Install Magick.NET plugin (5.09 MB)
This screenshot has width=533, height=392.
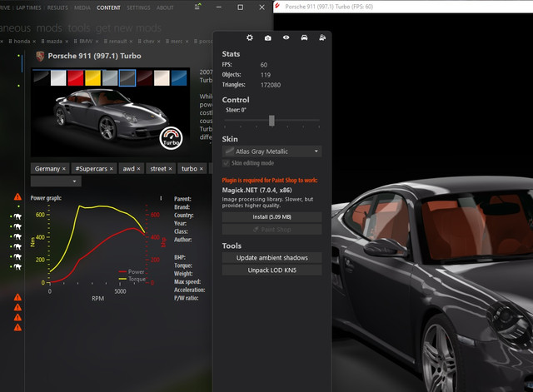coord(272,216)
